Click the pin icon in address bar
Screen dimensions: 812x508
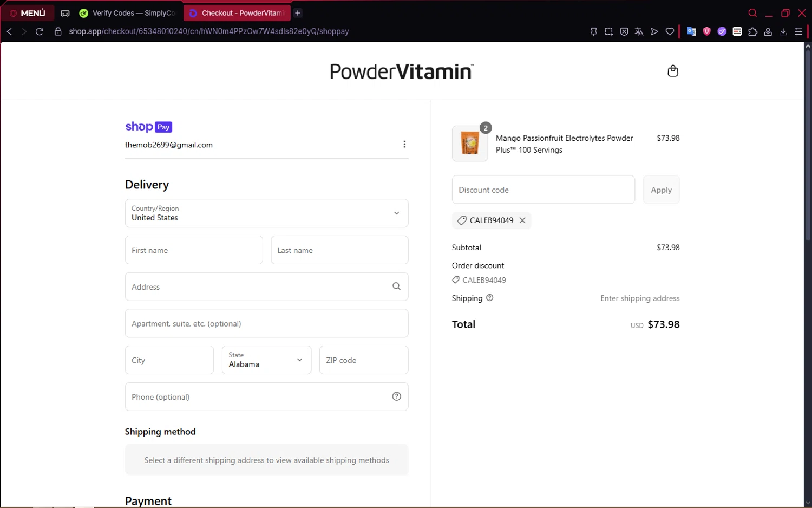[x=594, y=32]
